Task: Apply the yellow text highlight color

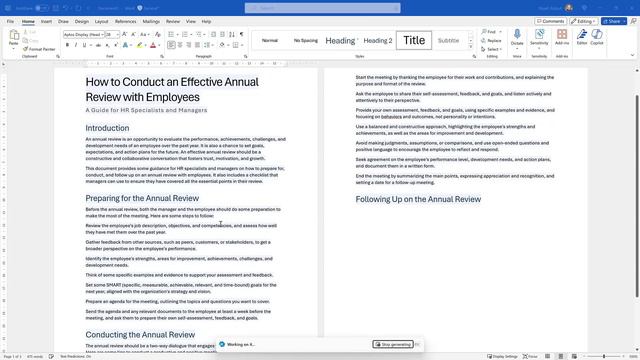Action: 140,45
